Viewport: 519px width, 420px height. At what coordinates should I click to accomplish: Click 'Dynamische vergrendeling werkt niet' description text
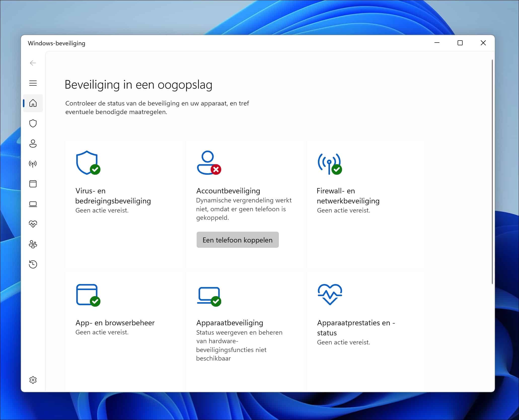point(244,209)
